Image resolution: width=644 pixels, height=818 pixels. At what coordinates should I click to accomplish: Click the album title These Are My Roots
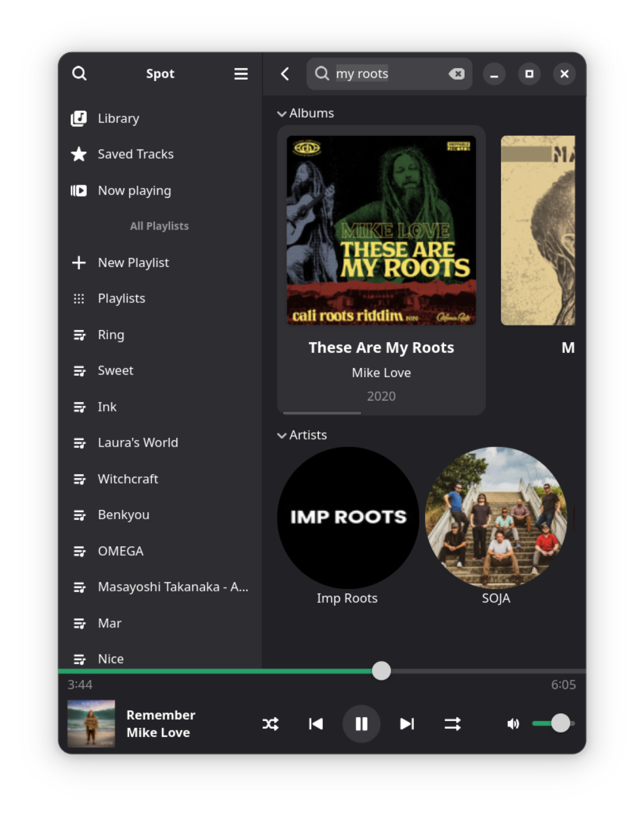[x=381, y=348]
